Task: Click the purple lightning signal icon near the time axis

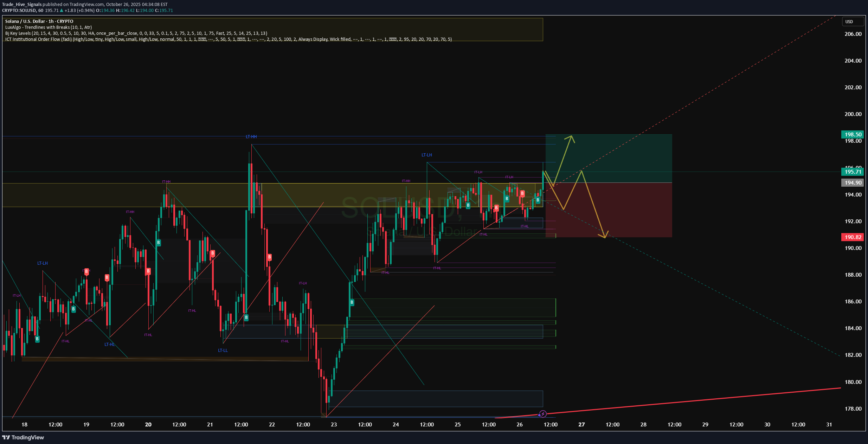Action: (x=542, y=414)
